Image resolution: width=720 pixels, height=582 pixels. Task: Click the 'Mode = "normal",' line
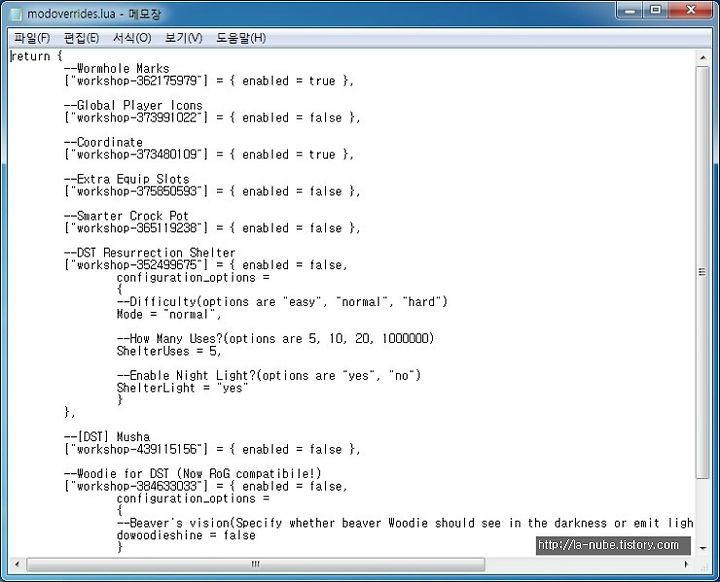point(169,314)
